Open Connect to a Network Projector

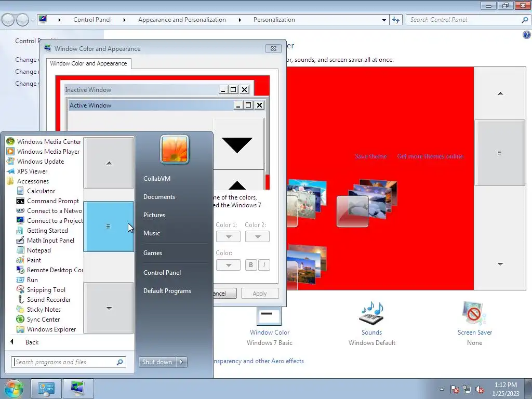point(49,210)
